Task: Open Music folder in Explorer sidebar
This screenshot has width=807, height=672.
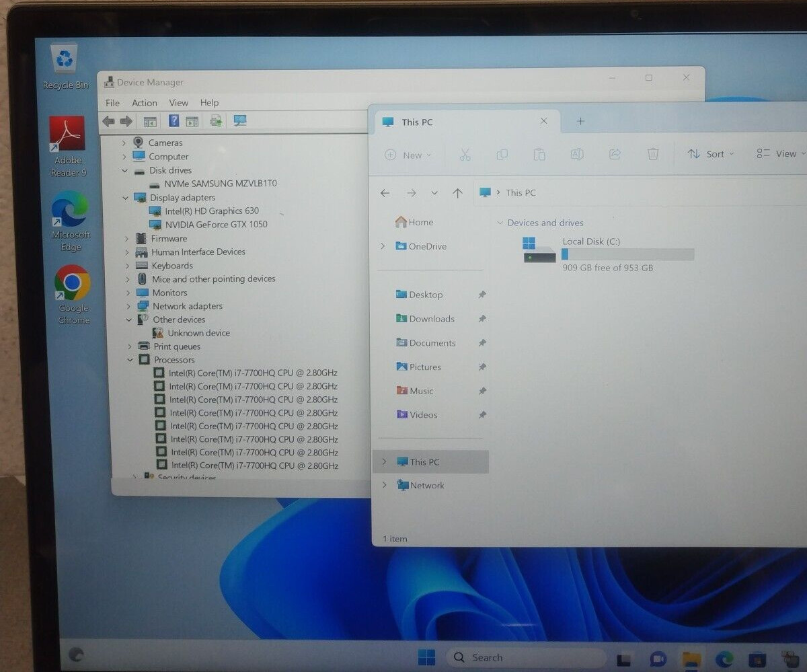Action: click(x=415, y=391)
